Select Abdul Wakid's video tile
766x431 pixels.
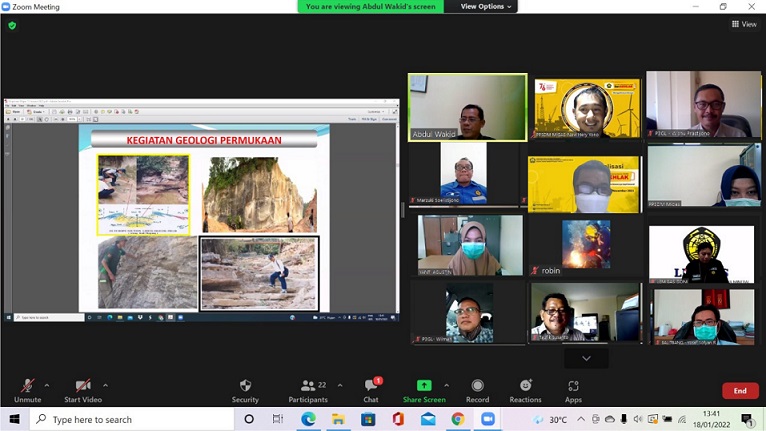(x=468, y=108)
